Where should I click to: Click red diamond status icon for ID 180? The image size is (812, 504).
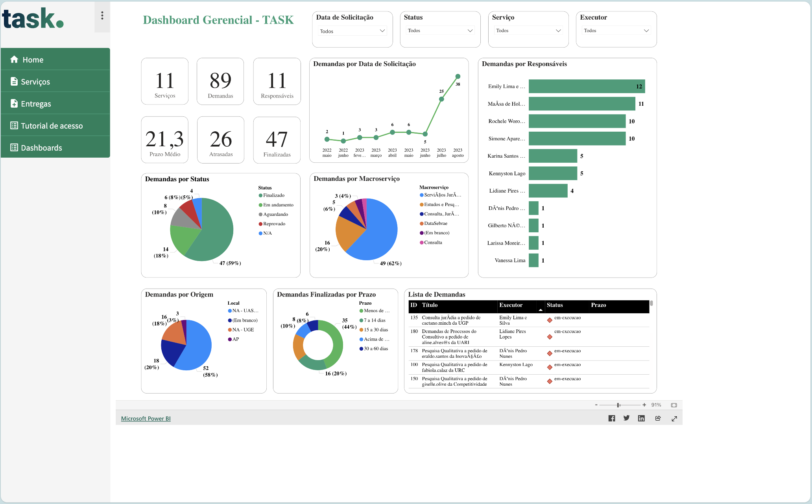point(550,337)
